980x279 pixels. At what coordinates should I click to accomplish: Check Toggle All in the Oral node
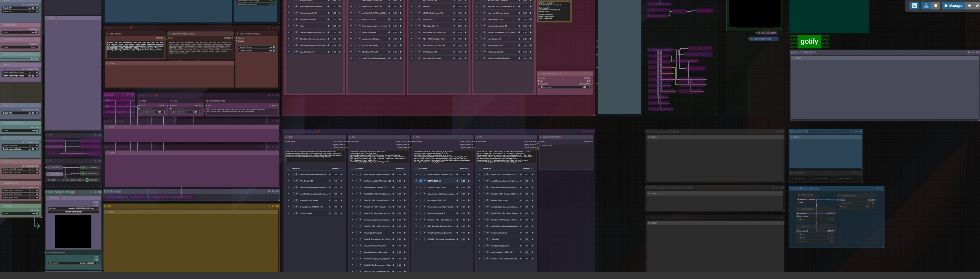coord(289,168)
